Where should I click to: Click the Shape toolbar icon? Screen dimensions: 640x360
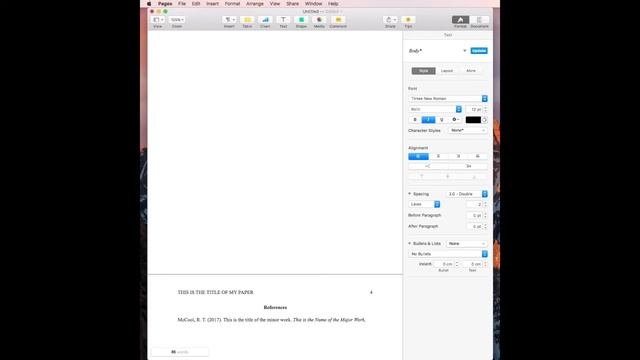point(301,20)
